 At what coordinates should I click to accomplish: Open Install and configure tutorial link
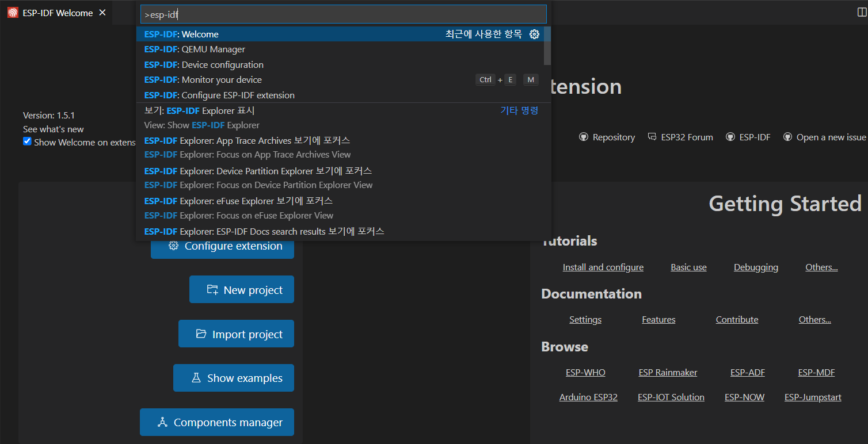click(x=603, y=267)
